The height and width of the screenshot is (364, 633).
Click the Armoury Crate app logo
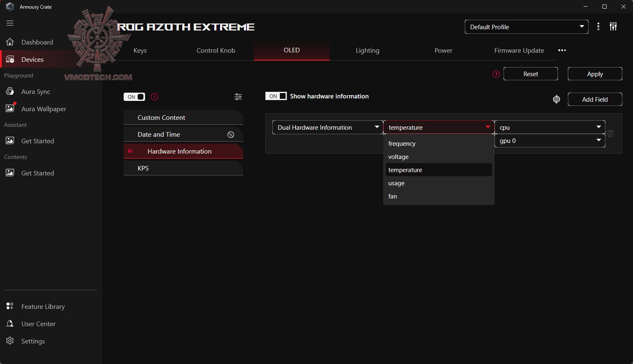point(10,7)
